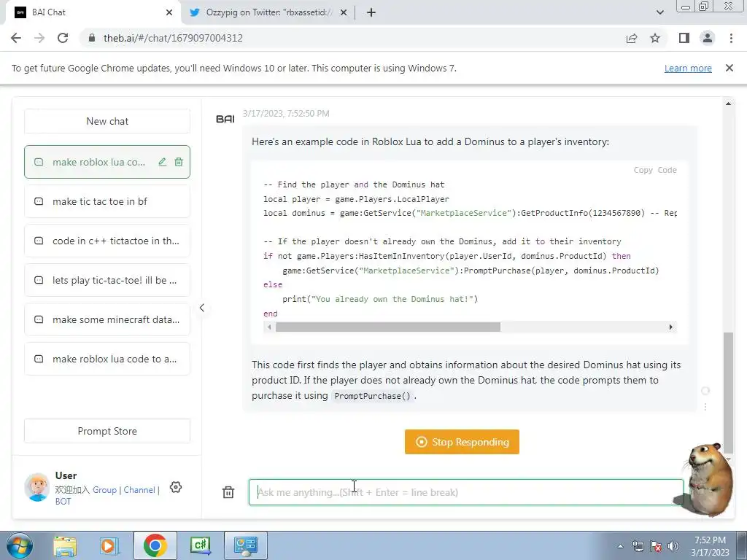
Task: Click the edit pencil on selected chat
Action: [163, 162]
